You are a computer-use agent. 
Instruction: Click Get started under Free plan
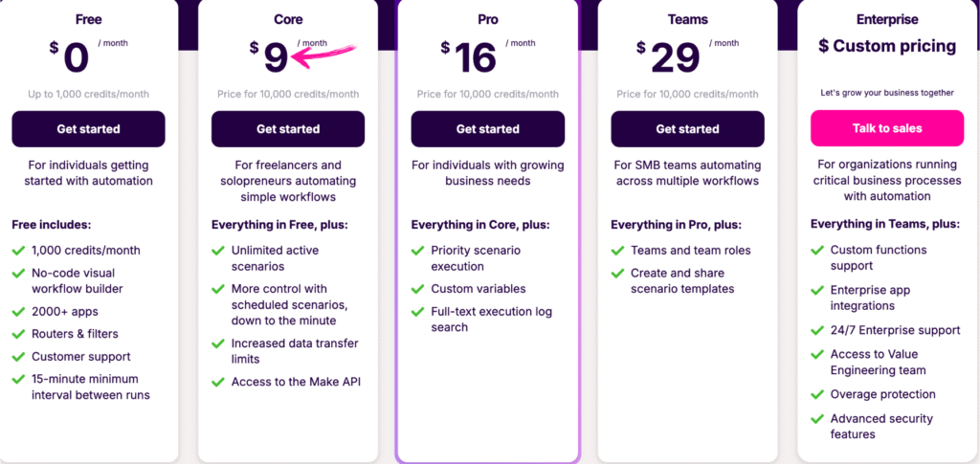[88, 129]
